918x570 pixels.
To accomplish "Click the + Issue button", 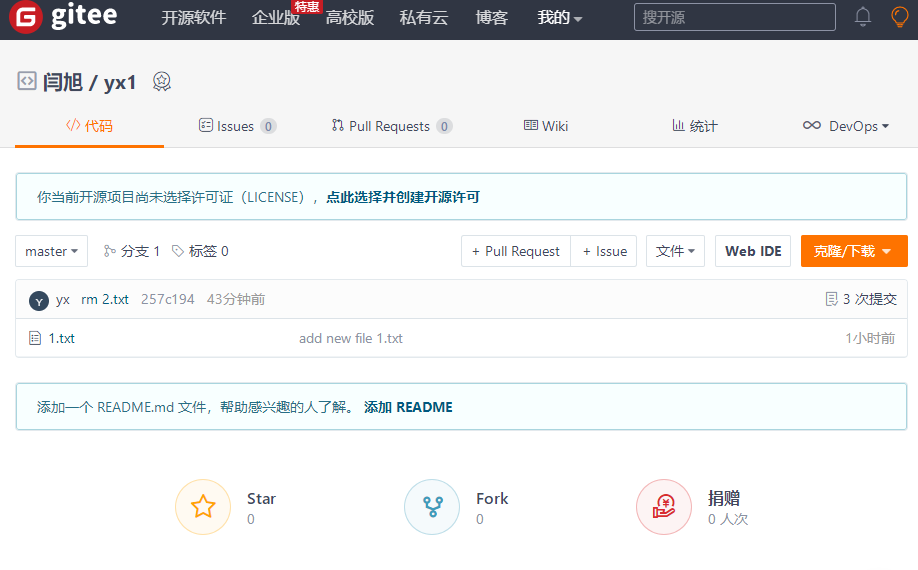I will tap(604, 251).
